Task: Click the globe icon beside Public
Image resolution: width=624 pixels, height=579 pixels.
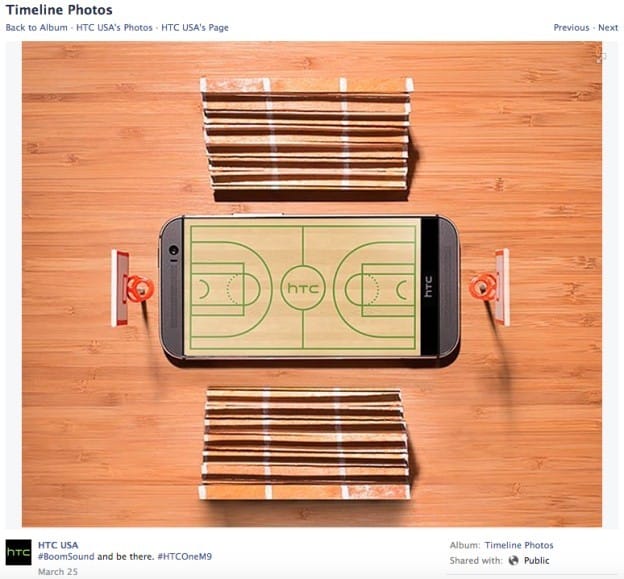Action: click(x=513, y=560)
